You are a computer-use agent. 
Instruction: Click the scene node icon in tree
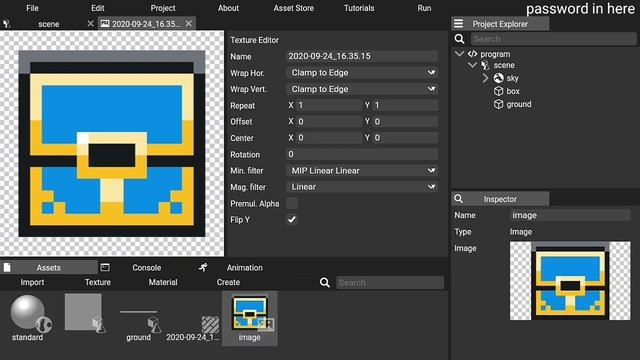[485, 65]
